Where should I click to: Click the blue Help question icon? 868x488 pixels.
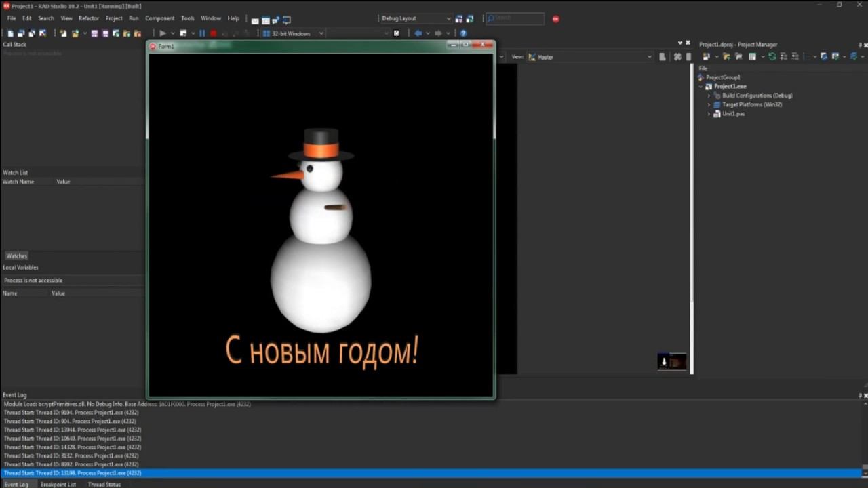click(463, 33)
